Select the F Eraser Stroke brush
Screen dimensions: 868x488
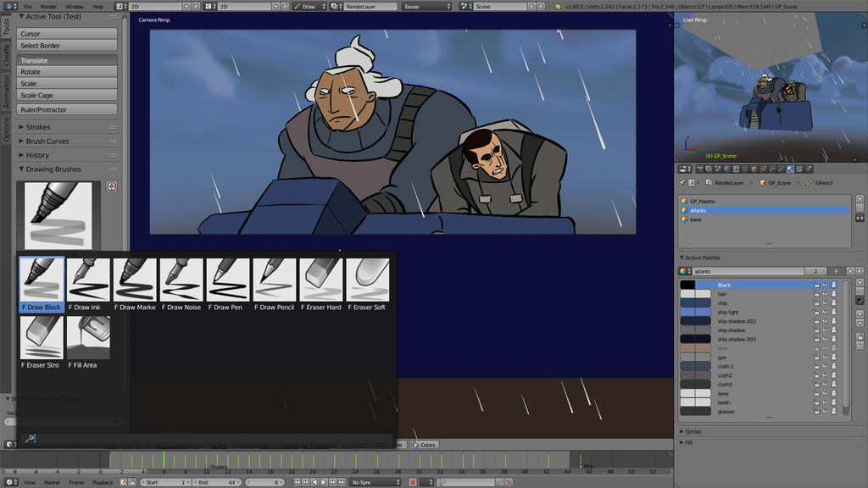tap(42, 342)
